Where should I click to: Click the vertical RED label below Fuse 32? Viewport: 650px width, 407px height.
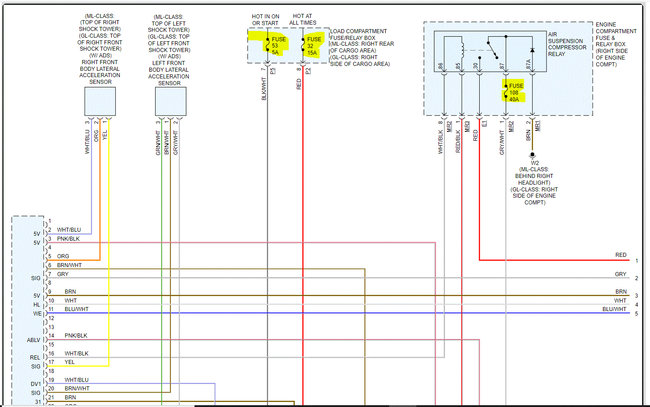(x=299, y=84)
